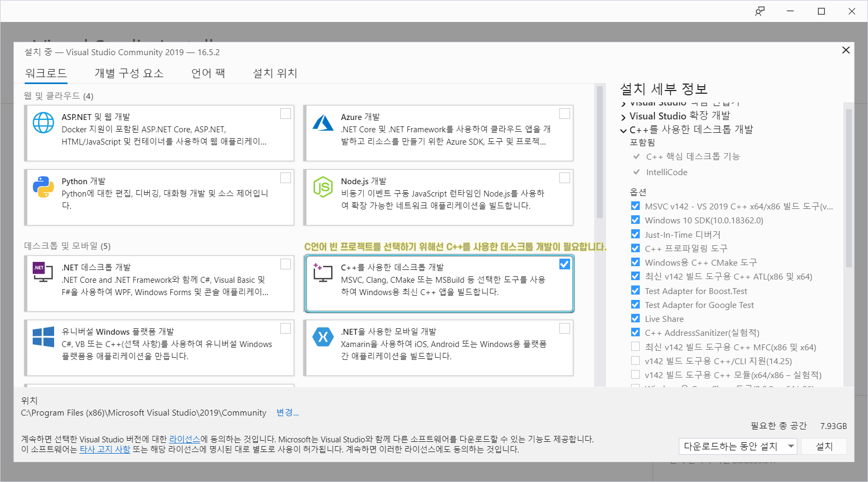This screenshot has width=868, height=482.
Task: Click the Python workload logo icon
Action: click(43, 187)
